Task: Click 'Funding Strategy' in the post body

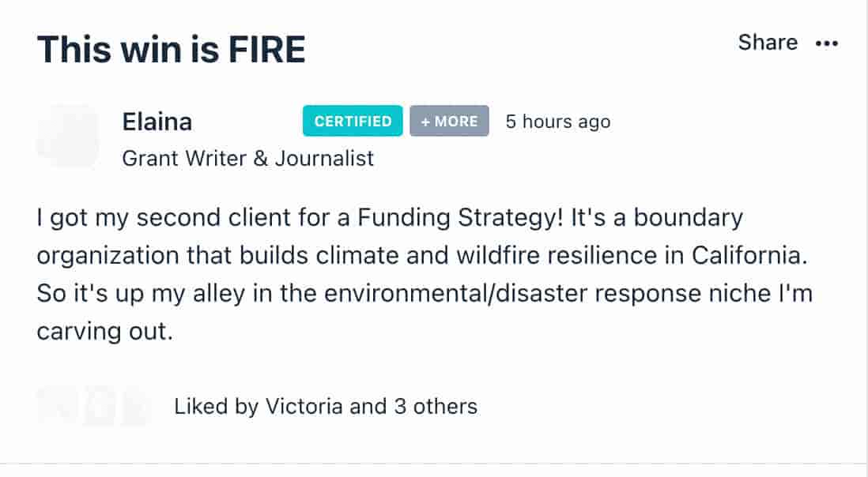Action: [x=461, y=217]
